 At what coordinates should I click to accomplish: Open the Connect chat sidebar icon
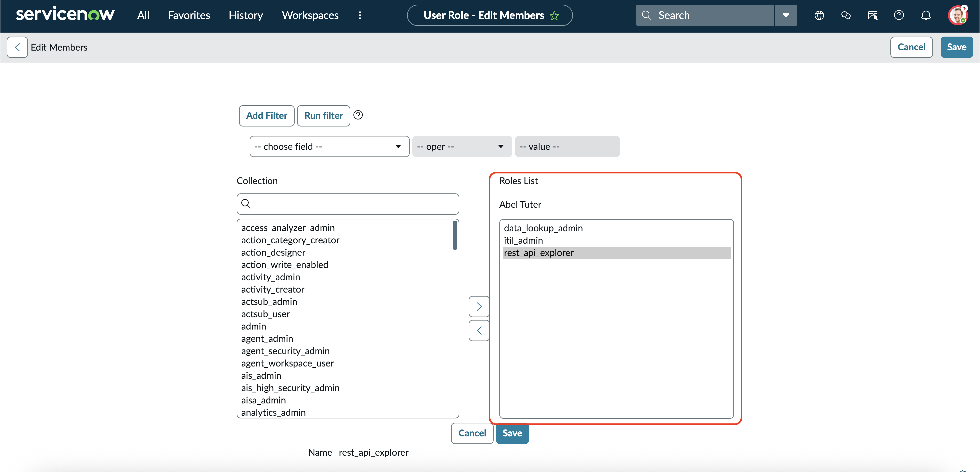pyautogui.click(x=846, y=15)
